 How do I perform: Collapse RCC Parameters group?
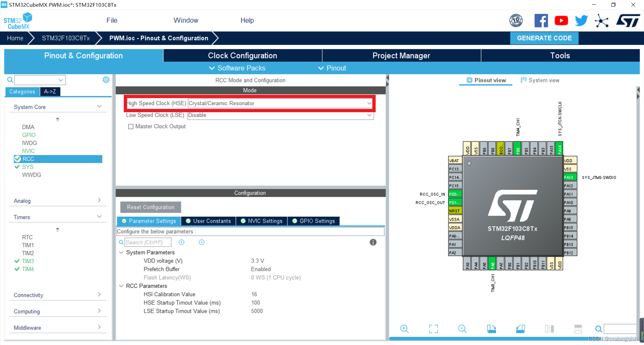click(121, 286)
